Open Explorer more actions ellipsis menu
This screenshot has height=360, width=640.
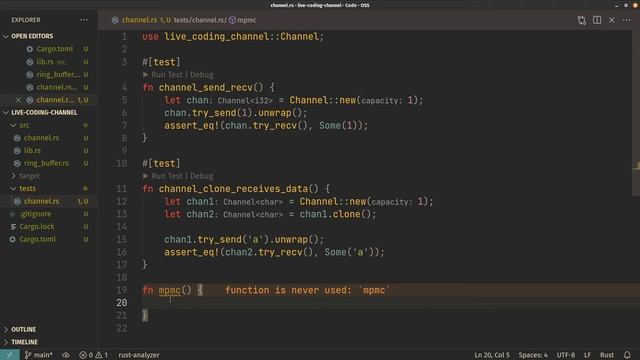[x=84, y=20]
